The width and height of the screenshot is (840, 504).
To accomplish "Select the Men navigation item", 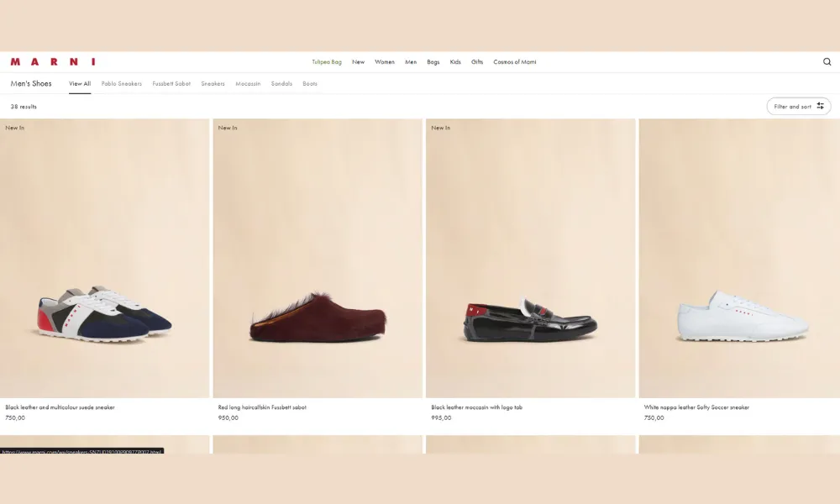I will pyautogui.click(x=411, y=62).
